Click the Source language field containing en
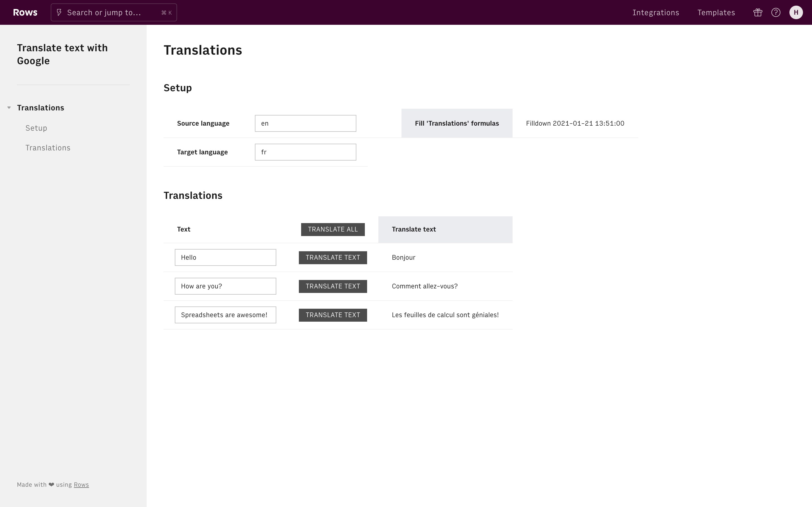Image resolution: width=812 pixels, height=507 pixels. click(x=305, y=123)
